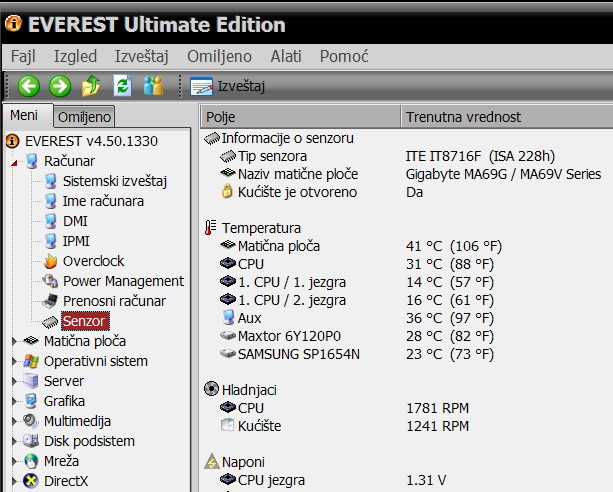Select the highlighted Senzor tree item

(85, 321)
